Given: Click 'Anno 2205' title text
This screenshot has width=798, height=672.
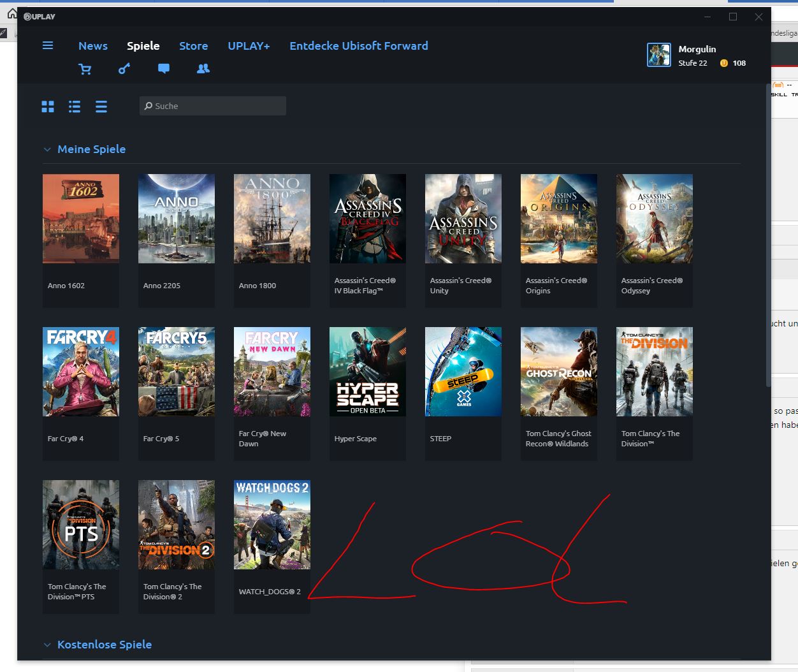Looking at the screenshot, I should 162,286.
